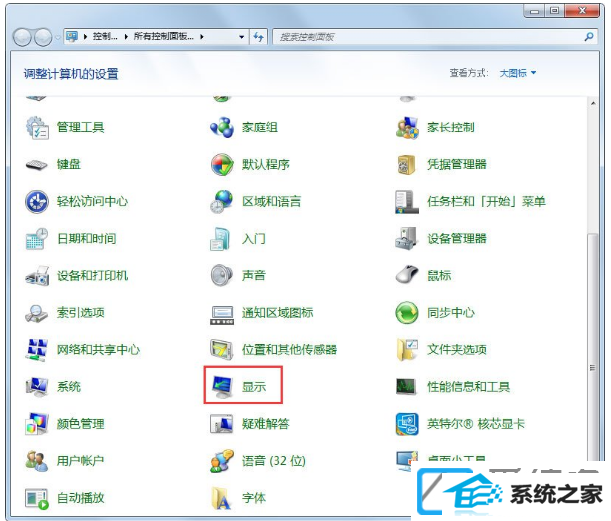Click the Back navigation button

click(x=22, y=37)
